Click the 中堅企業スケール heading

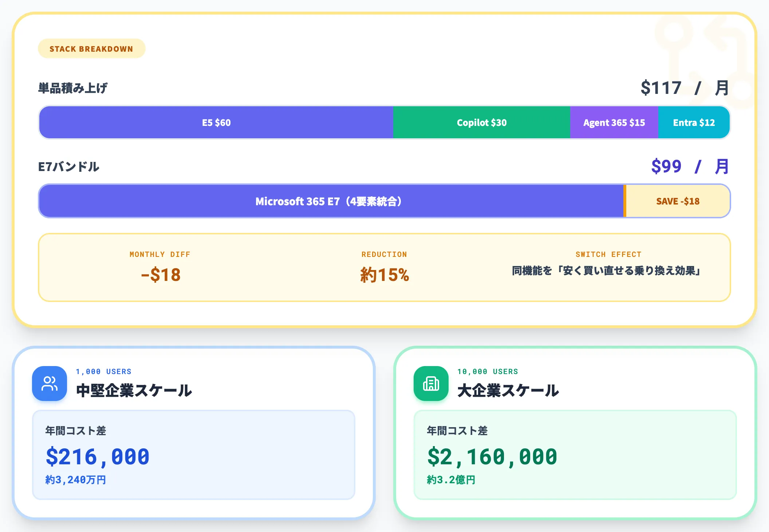[x=134, y=390]
